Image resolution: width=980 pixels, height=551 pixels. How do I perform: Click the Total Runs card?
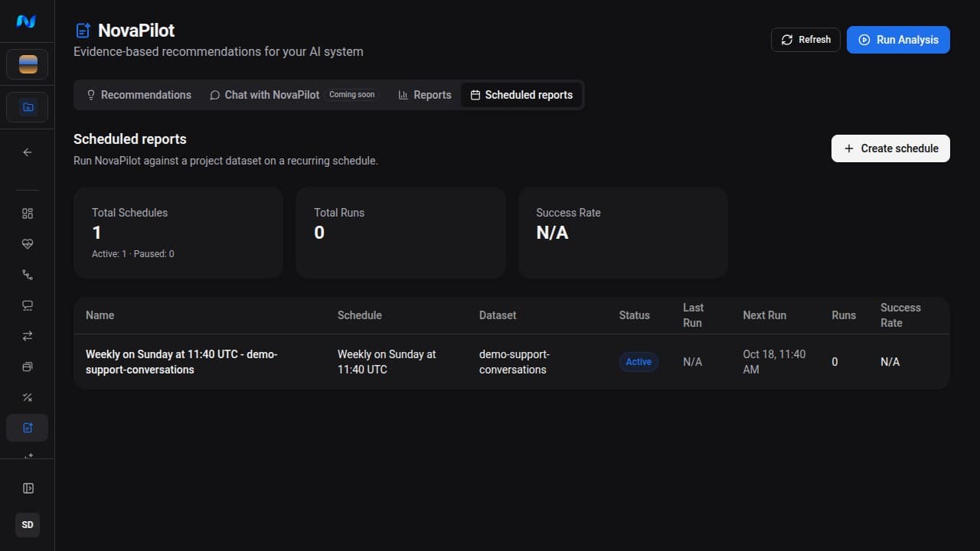point(400,233)
